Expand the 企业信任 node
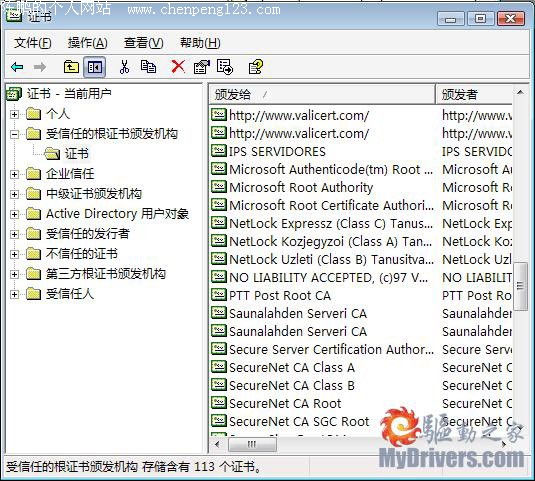This screenshot has width=535, height=481. tap(14, 174)
